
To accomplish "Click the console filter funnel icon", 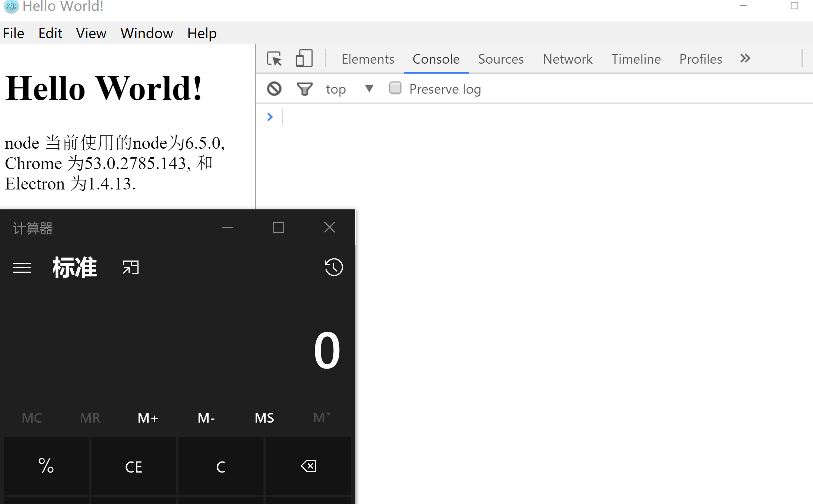I will tap(304, 89).
